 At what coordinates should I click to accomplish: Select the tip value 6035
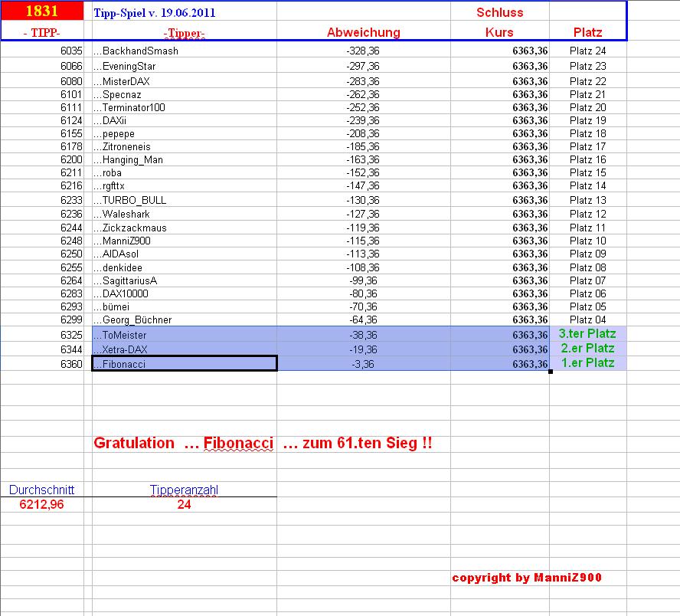coord(71,51)
